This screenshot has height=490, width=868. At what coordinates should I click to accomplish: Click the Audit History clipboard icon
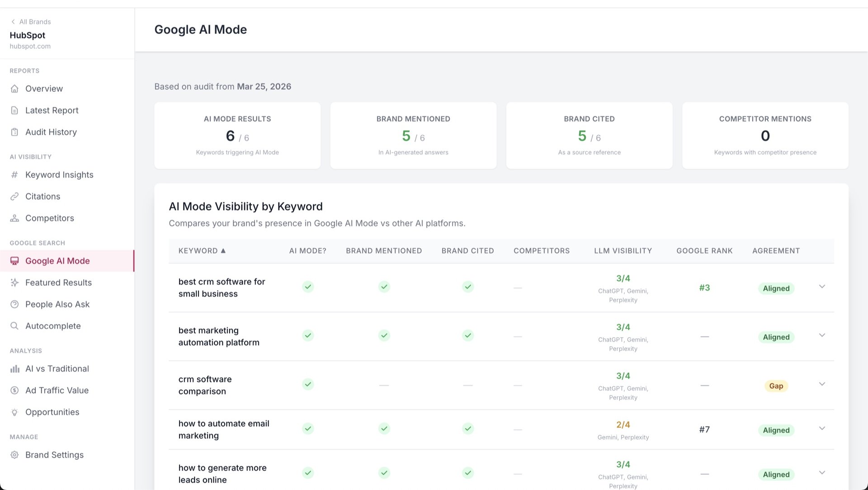(x=14, y=132)
